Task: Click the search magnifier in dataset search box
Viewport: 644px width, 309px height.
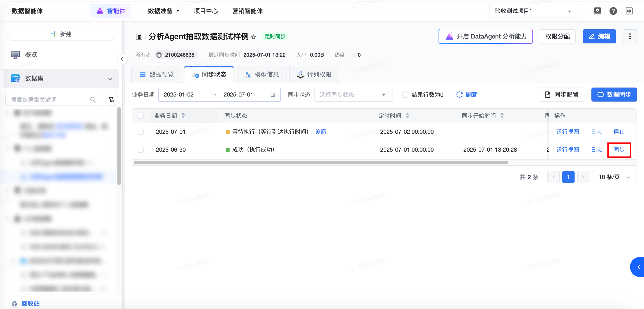Action: click(x=93, y=100)
